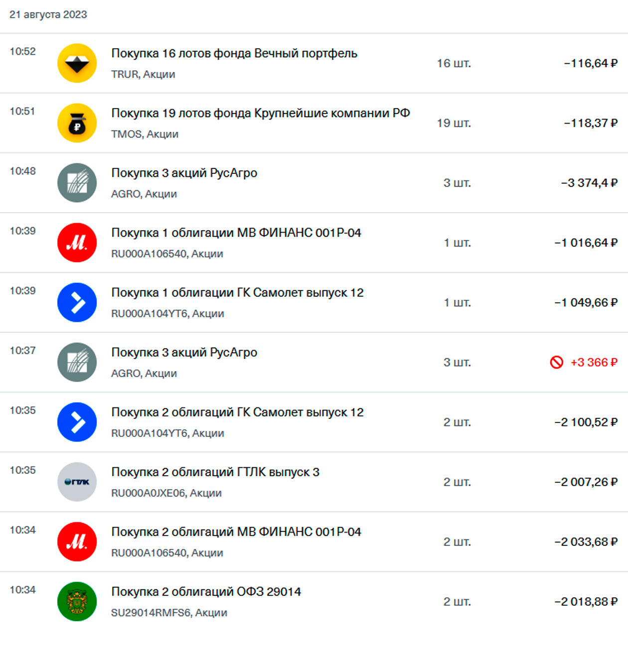The width and height of the screenshot is (628, 672).
Task: Click the ОФЗ 29014 green emblem icon
Action: [77, 601]
